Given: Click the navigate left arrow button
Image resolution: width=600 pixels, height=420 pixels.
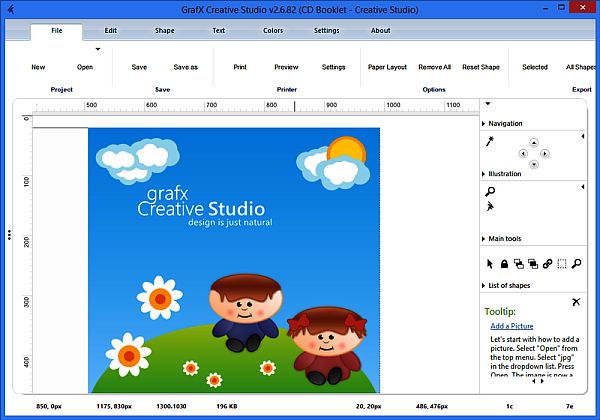Looking at the screenshot, I should coord(523,154).
